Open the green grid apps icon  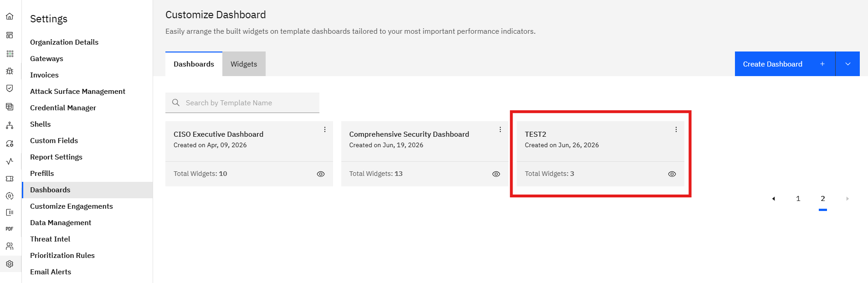10,54
